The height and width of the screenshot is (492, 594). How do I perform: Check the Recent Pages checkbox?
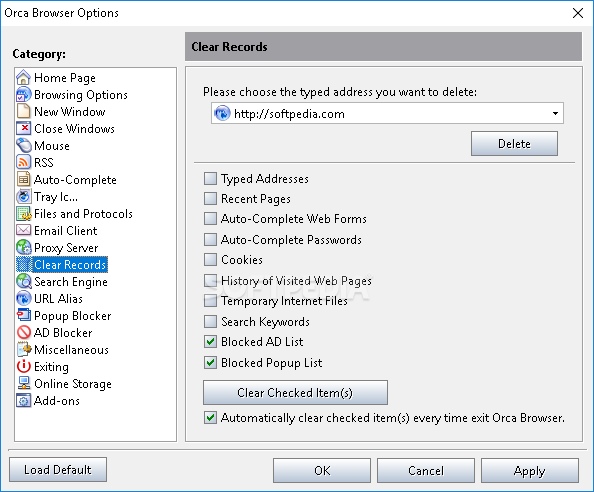tap(210, 198)
